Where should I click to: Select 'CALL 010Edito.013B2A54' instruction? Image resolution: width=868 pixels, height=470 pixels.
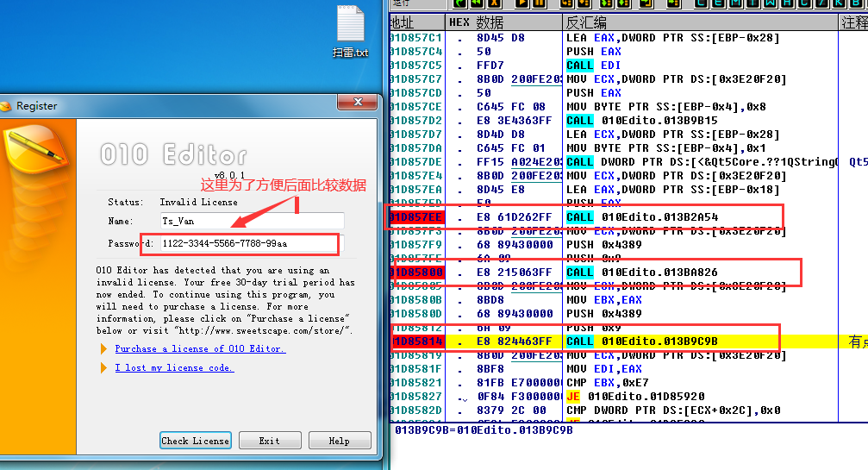[642, 217]
